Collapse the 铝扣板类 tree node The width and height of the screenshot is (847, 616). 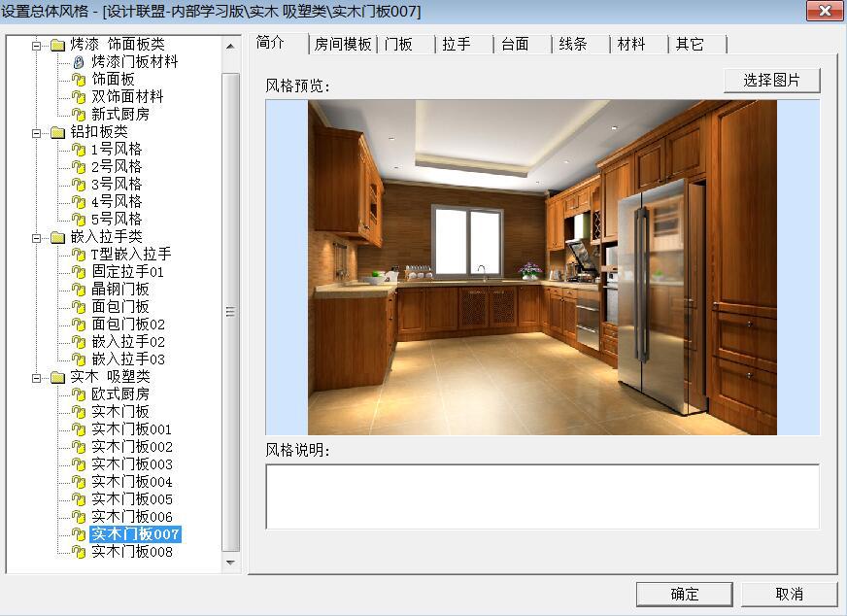pyautogui.click(x=36, y=133)
